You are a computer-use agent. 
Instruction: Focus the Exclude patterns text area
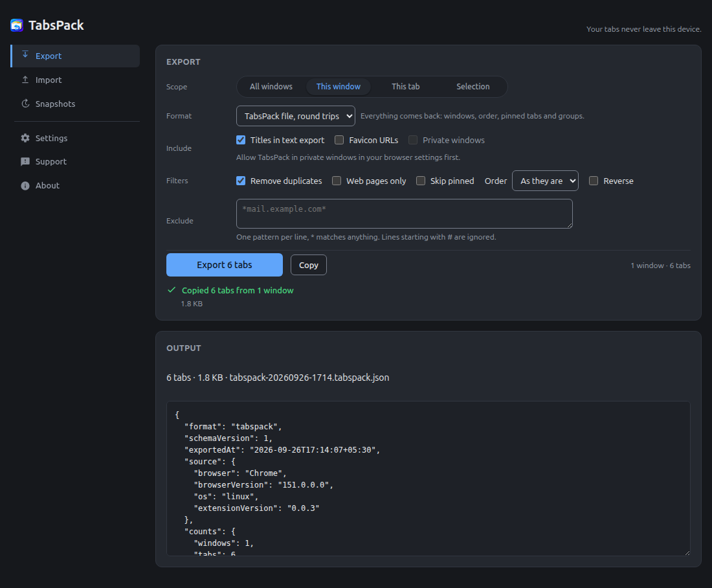point(404,214)
